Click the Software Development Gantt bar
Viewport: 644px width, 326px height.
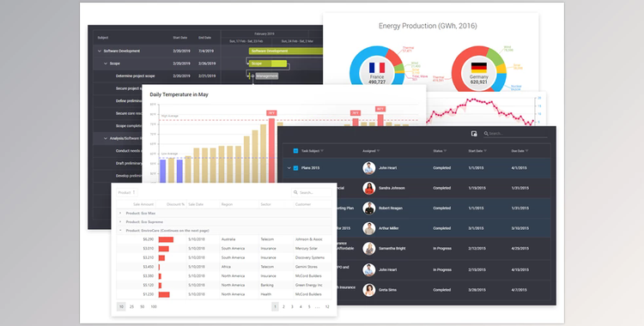coord(285,51)
